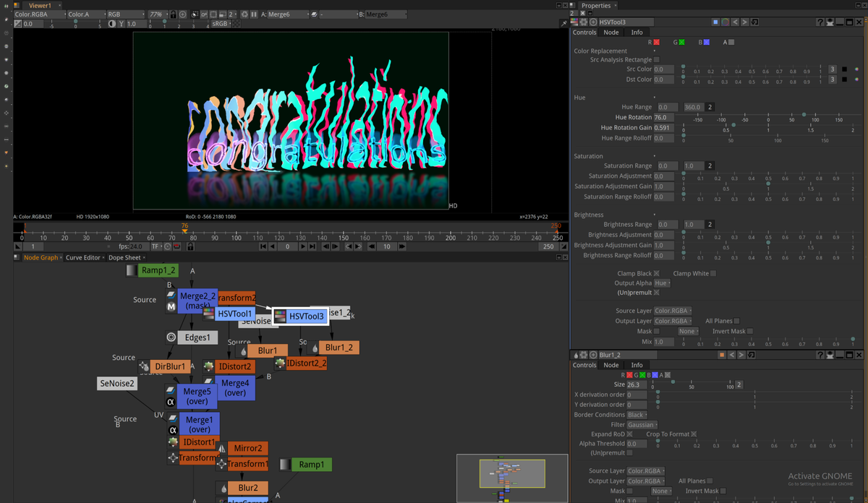Open the 77% zoom dropdown

pos(158,14)
